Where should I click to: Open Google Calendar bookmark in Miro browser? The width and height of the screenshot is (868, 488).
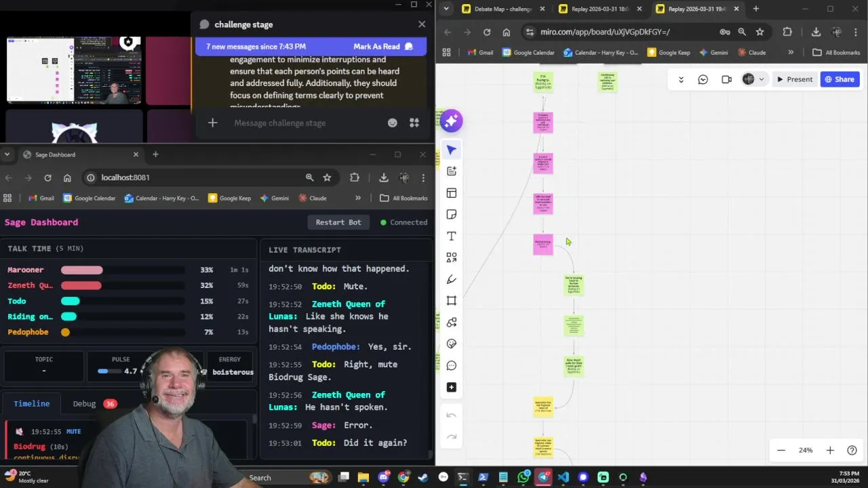[x=528, y=52]
